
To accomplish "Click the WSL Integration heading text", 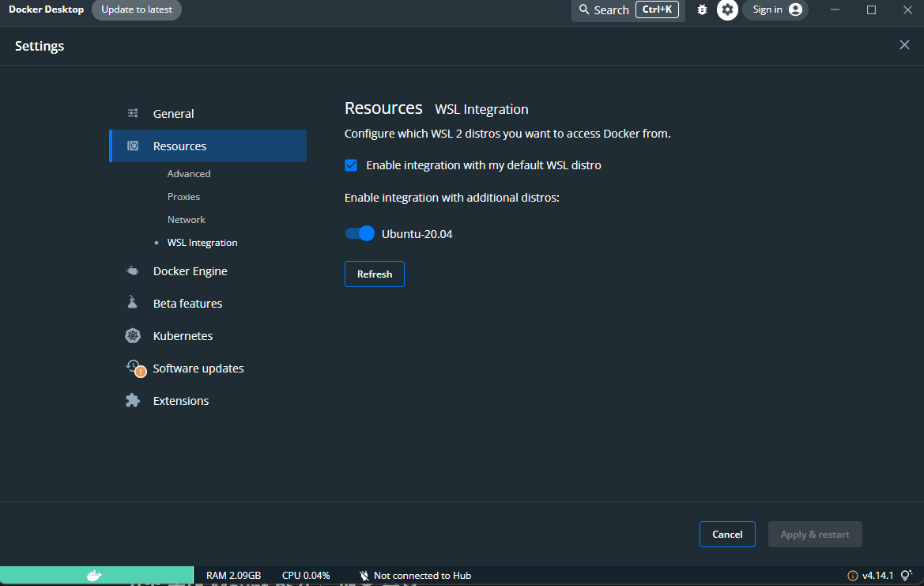I will coord(481,109).
